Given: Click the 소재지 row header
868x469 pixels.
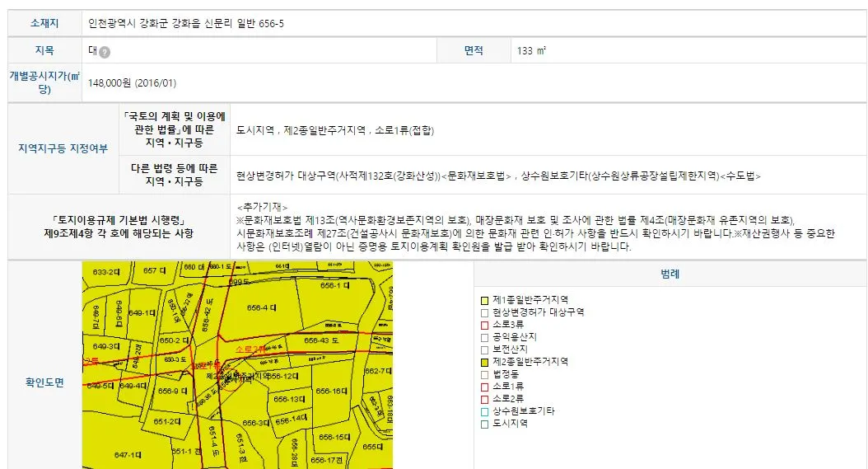Looking at the screenshot, I should [44, 23].
